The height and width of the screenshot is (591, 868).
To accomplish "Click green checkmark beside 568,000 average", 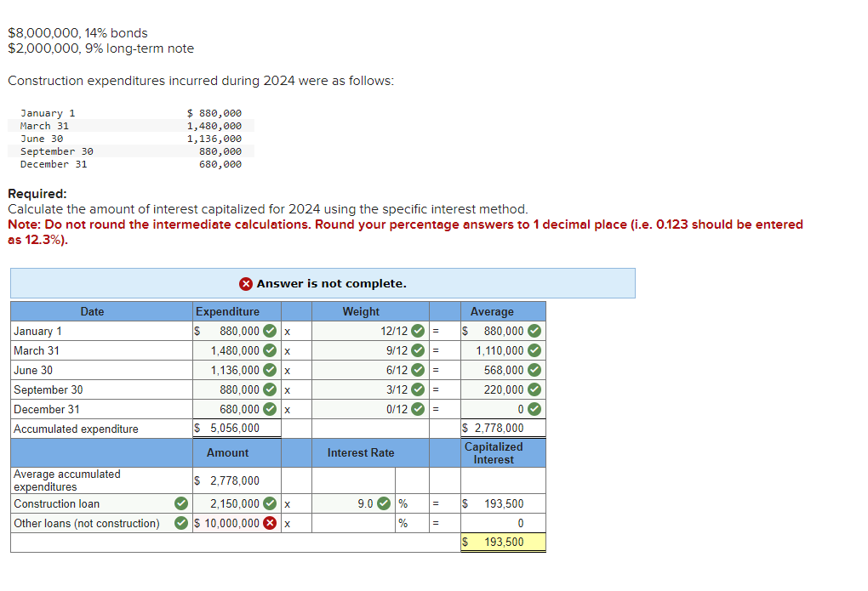I will [534, 370].
